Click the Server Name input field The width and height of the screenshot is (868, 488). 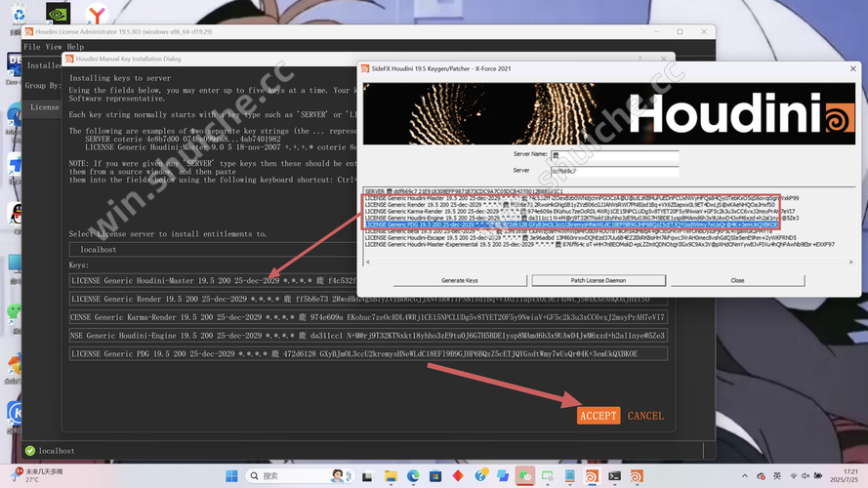[614, 155]
